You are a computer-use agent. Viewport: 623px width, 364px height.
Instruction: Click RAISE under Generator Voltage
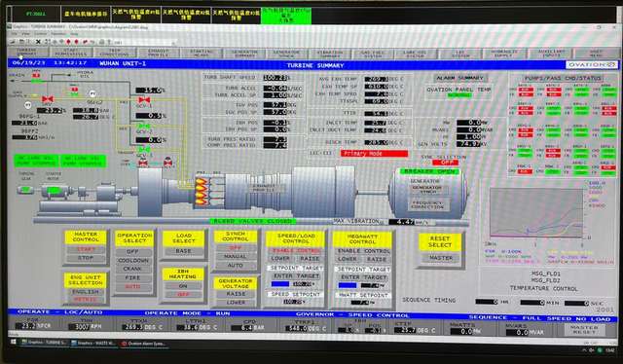pos(236,294)
